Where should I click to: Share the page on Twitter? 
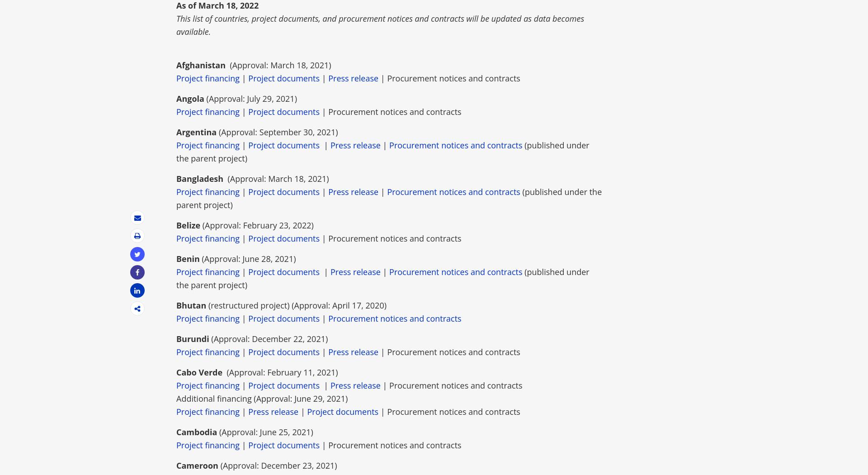click(x=137, y=254)
